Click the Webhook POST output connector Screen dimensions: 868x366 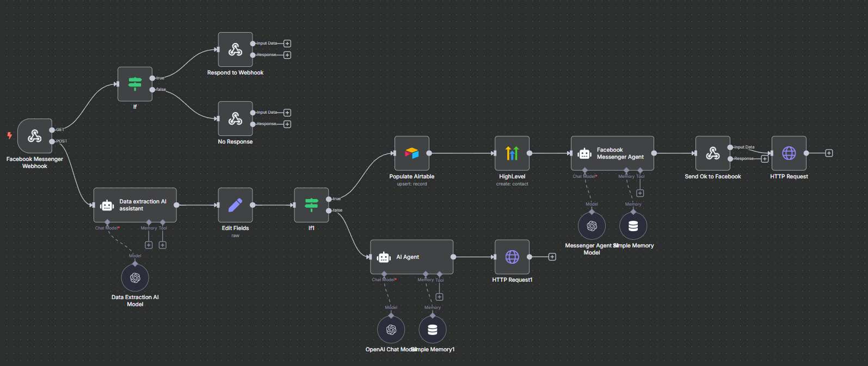tap(52, 141)
